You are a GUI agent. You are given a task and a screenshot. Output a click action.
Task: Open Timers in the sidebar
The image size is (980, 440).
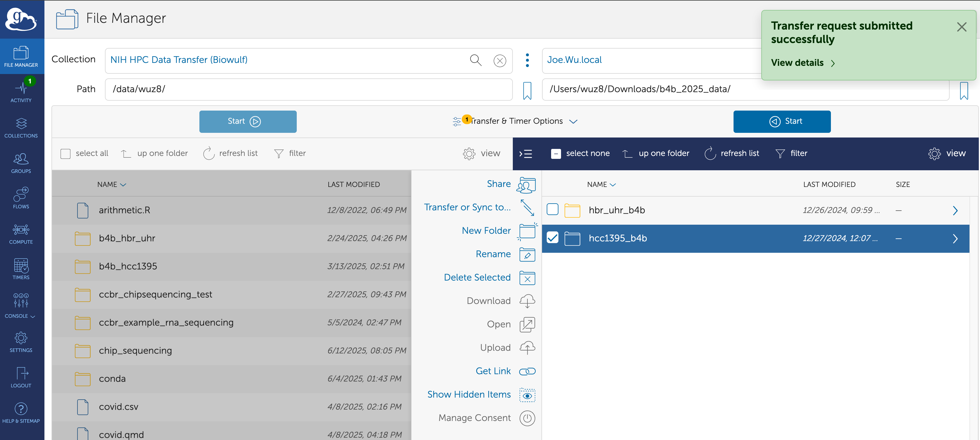click(21, 269)
